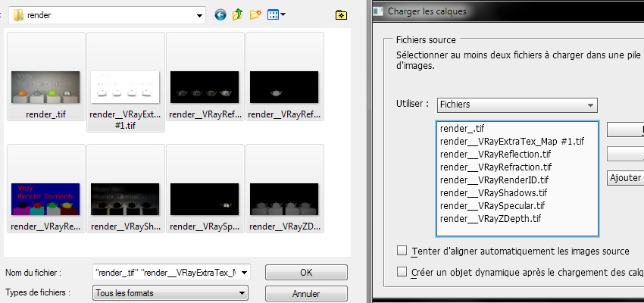Open the Utiliser Fichiers dropdown
644x303 pixels.
[x=517, y=105]
